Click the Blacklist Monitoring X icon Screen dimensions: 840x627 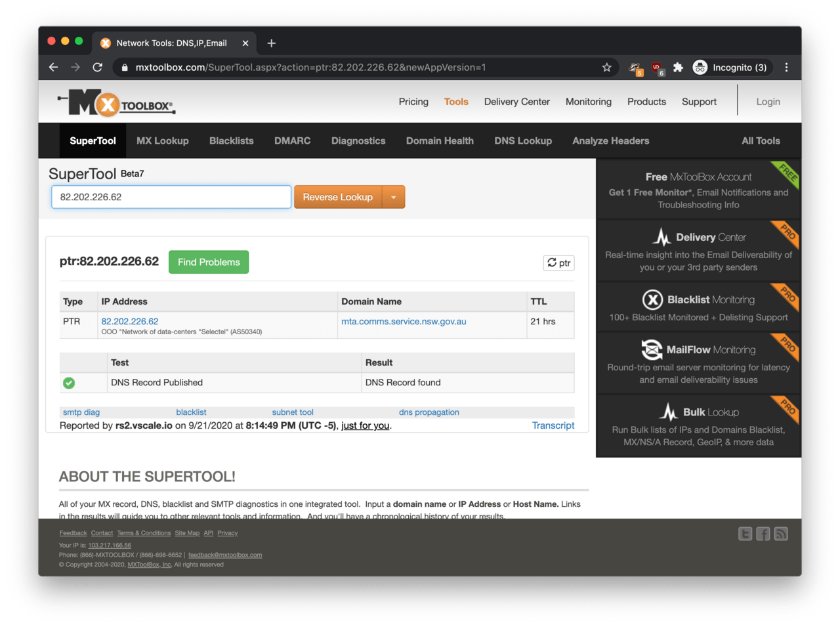(x=652, y=300)
